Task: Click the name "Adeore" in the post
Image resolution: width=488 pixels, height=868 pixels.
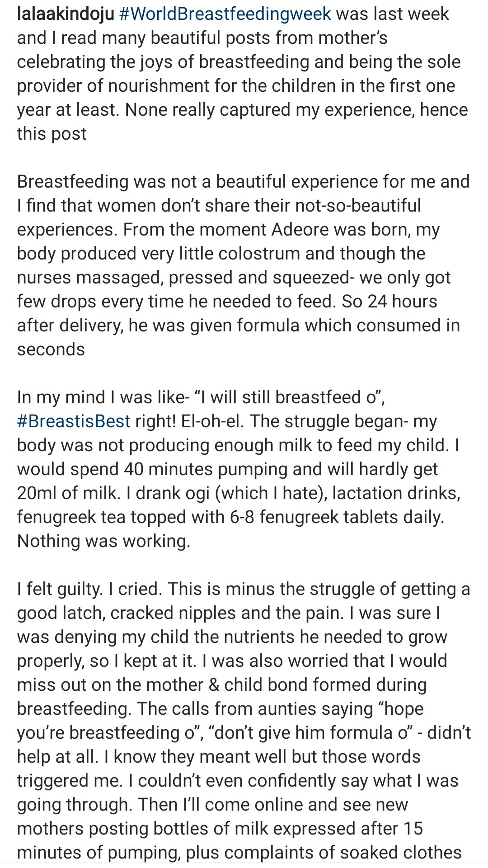Action: pos(300,230)
